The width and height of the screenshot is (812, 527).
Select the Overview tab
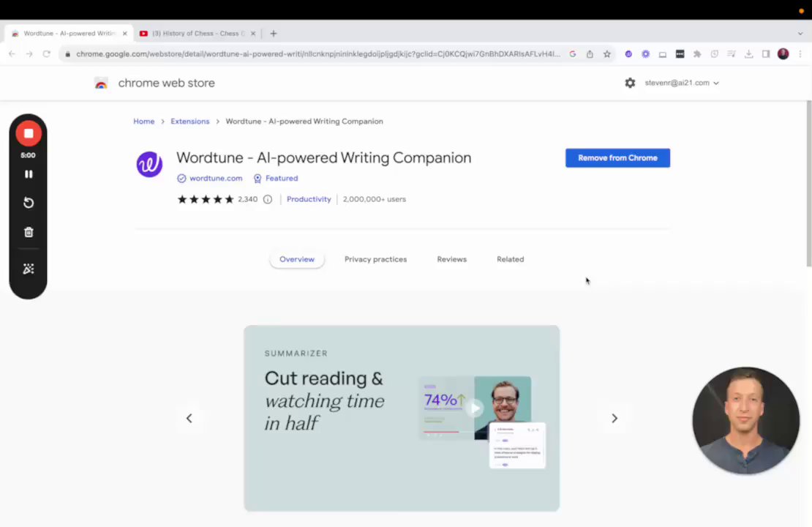pyautogui.click(x=297, y=259)
